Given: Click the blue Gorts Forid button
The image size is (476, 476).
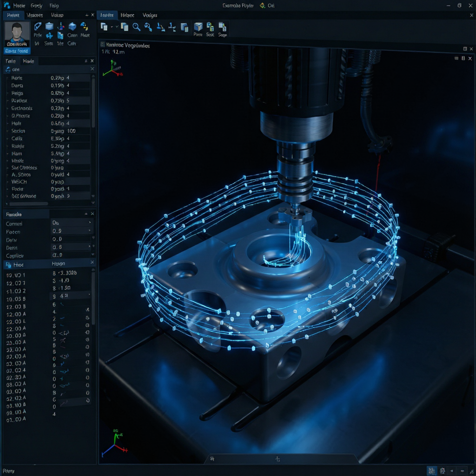Looking at the screenshot, I should pyautogui.click(x=17, y=51).
